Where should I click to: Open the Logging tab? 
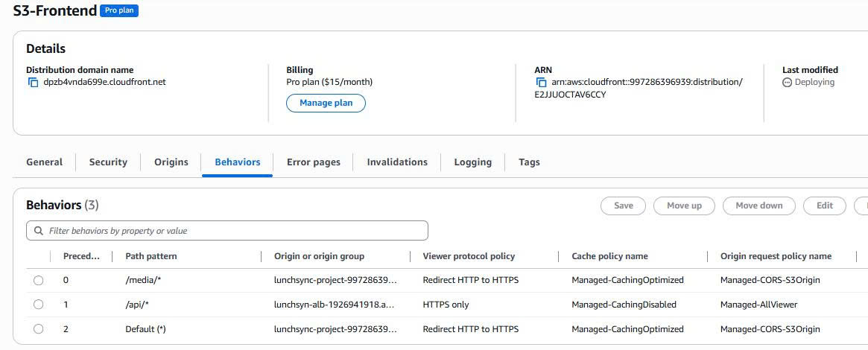click(x=472, y=162)
